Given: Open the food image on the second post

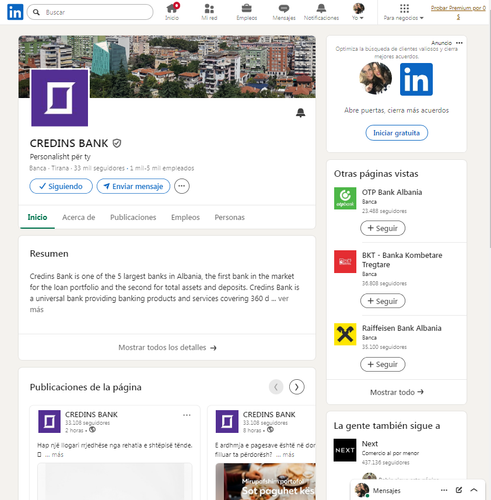Looking at the screenshot, I should 265,481.
